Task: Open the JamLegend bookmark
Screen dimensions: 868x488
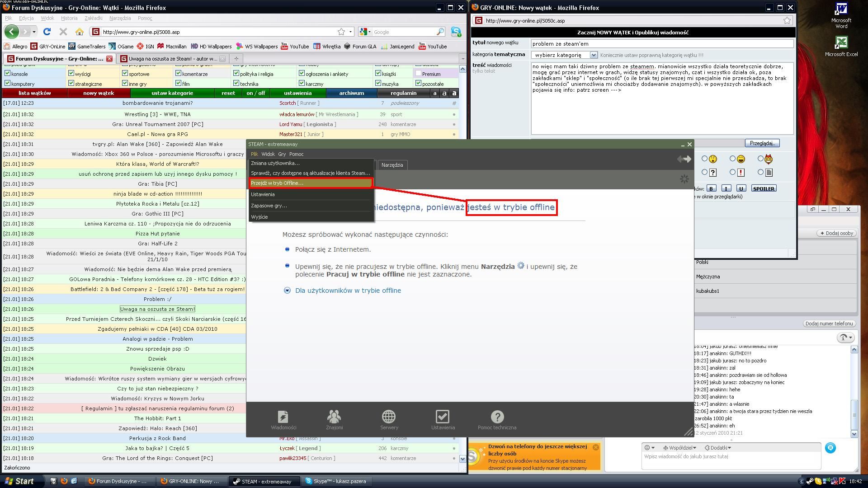Action: click(x=397, y=46)
